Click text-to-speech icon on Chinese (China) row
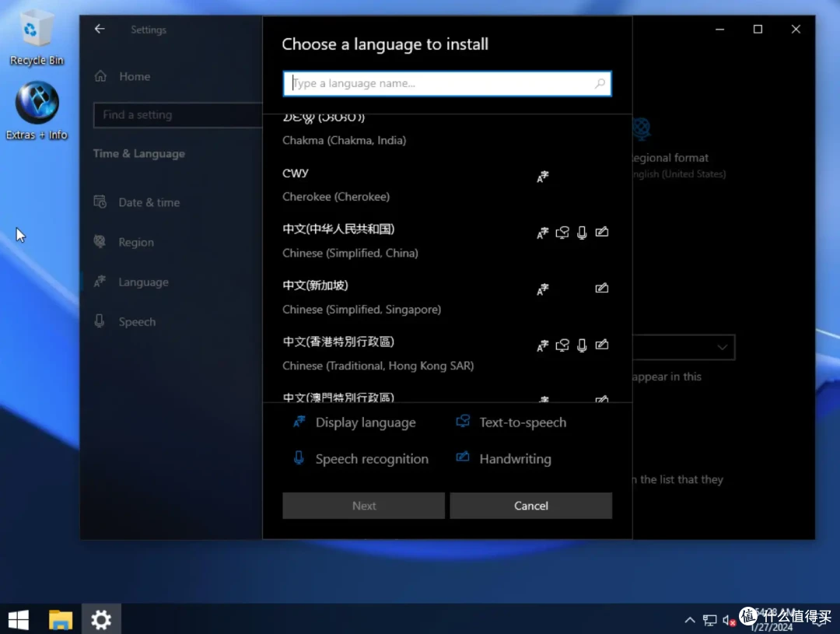 pyautogui.click(x=562, y=233)
